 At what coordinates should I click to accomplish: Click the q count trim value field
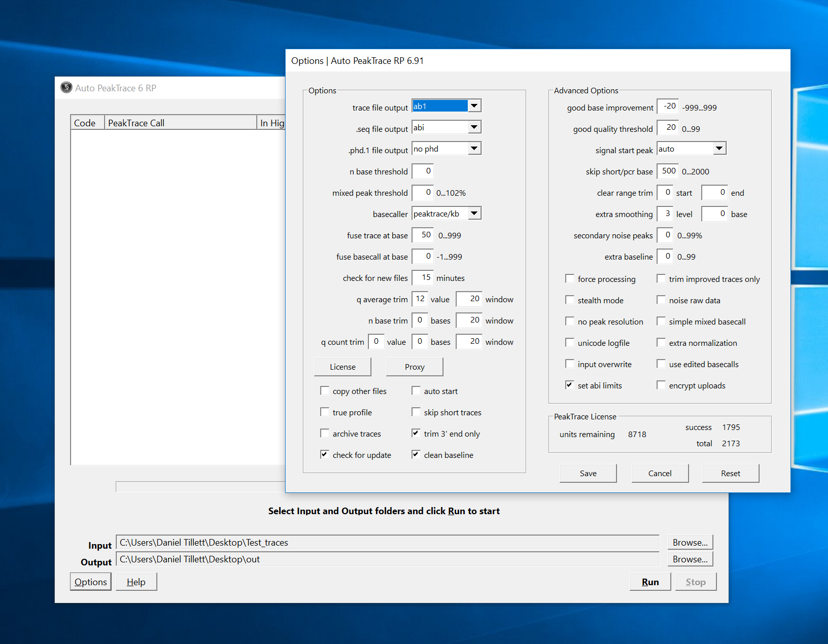(376, 341)
